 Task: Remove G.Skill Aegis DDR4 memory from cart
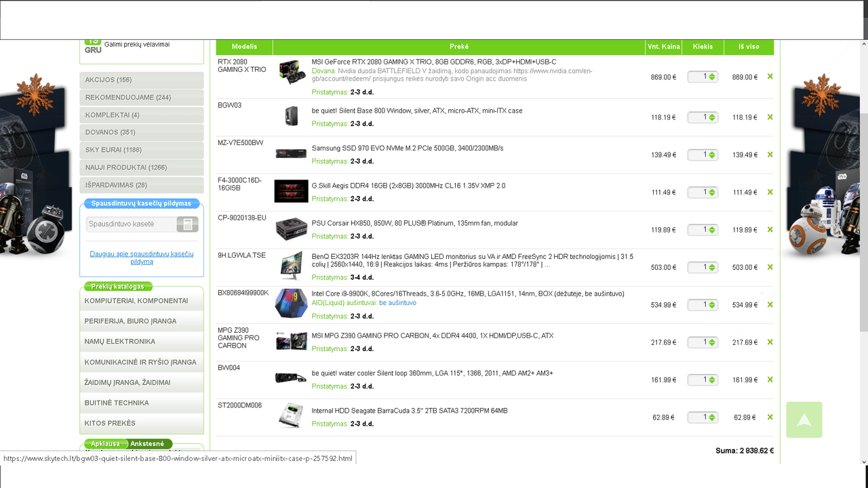pos(770,192)
